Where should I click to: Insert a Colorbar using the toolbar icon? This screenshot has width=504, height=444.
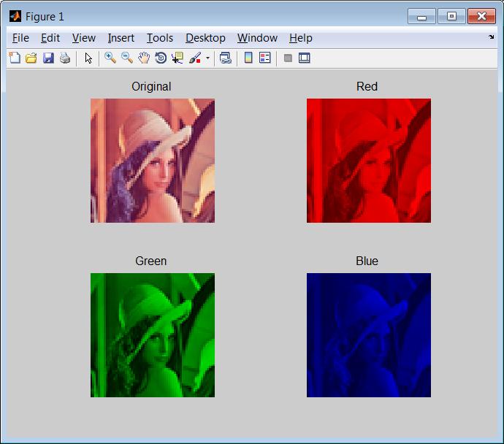tap(248, 58)
